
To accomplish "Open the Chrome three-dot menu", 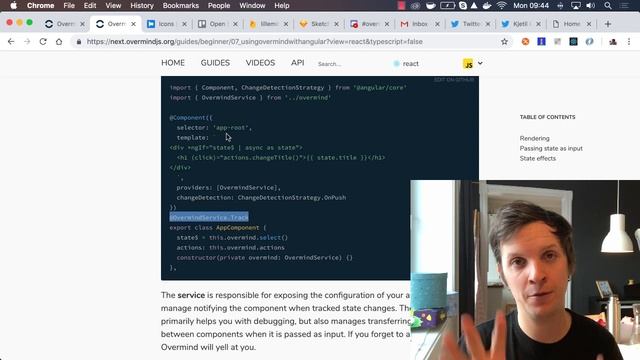I will click(629, 41).
